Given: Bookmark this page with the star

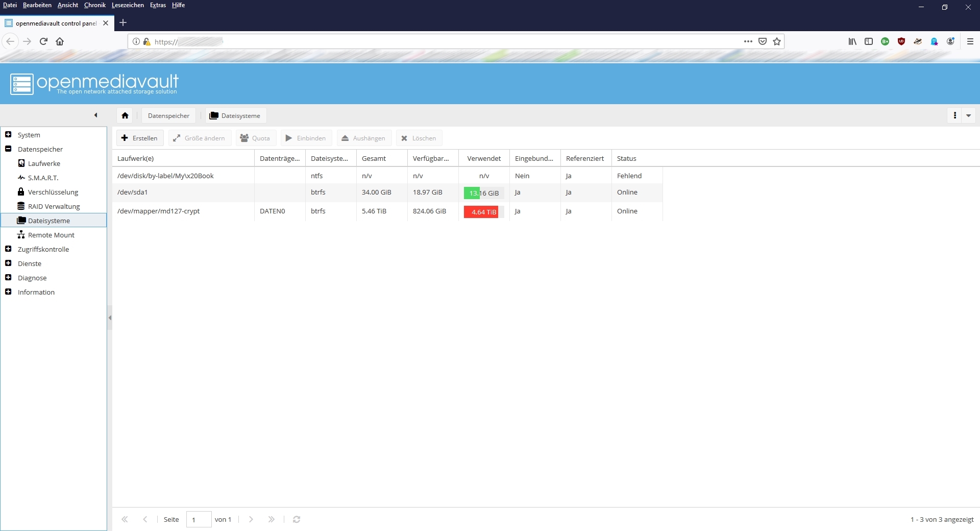Looking at the screenshot, I should point(777,41).
